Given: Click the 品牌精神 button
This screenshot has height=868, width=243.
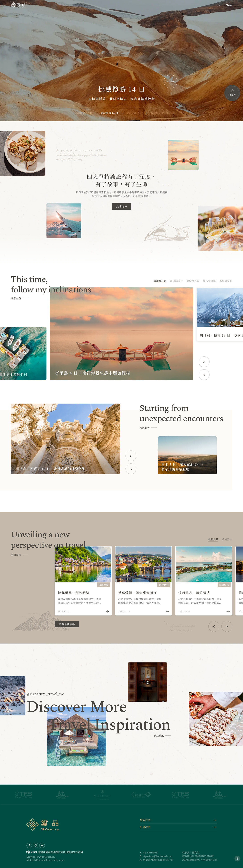Looking at the screenshot, I should 121,206.
